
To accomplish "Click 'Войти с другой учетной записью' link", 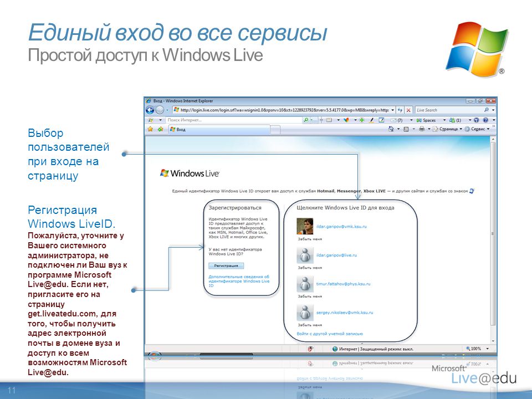I will pos(330,334).
